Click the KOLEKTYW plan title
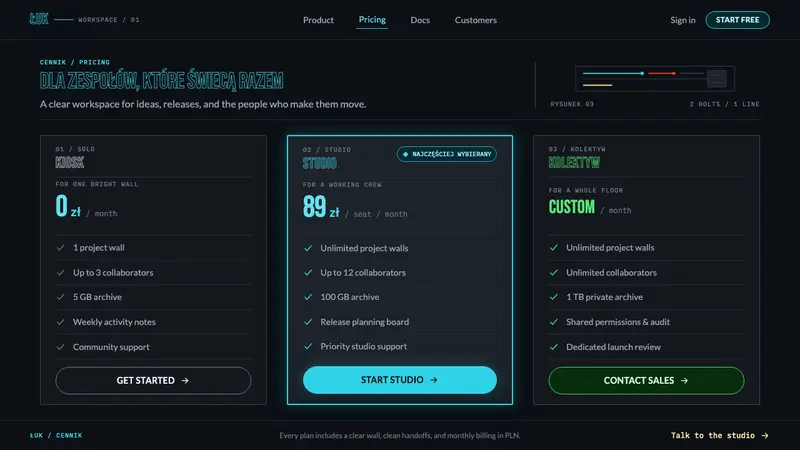Viewport: 800px width, 450px height. (574, 163)
